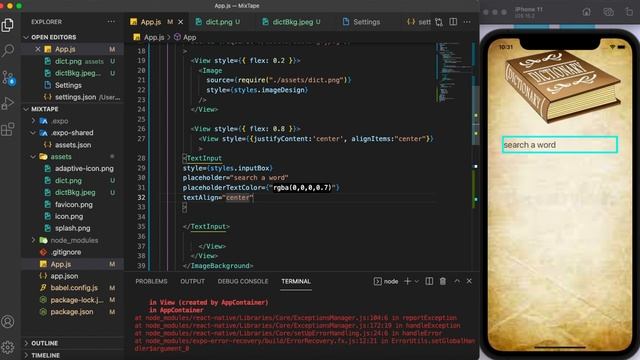Open Run and Debug view
The width and height of the screenshot is (640, 360).
point(8,103)
